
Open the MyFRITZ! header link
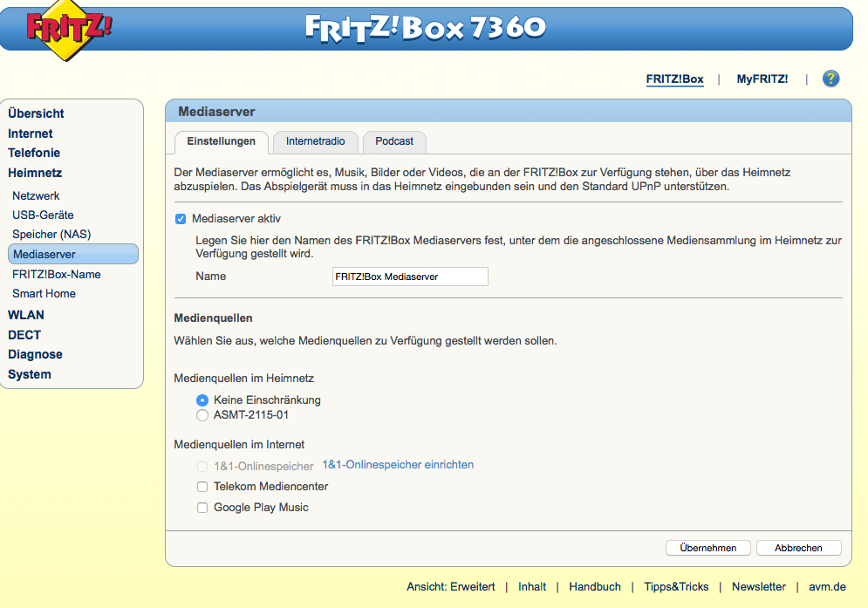tap(762, 79)
